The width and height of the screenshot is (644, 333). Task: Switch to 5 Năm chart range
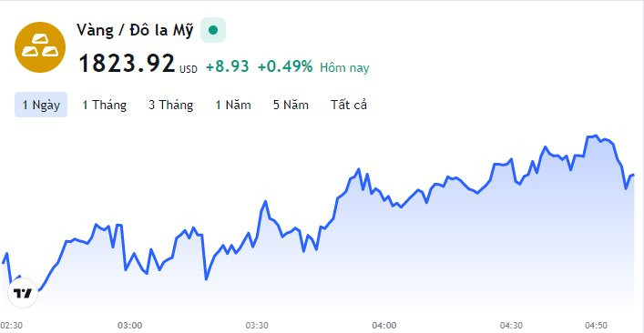291,105
